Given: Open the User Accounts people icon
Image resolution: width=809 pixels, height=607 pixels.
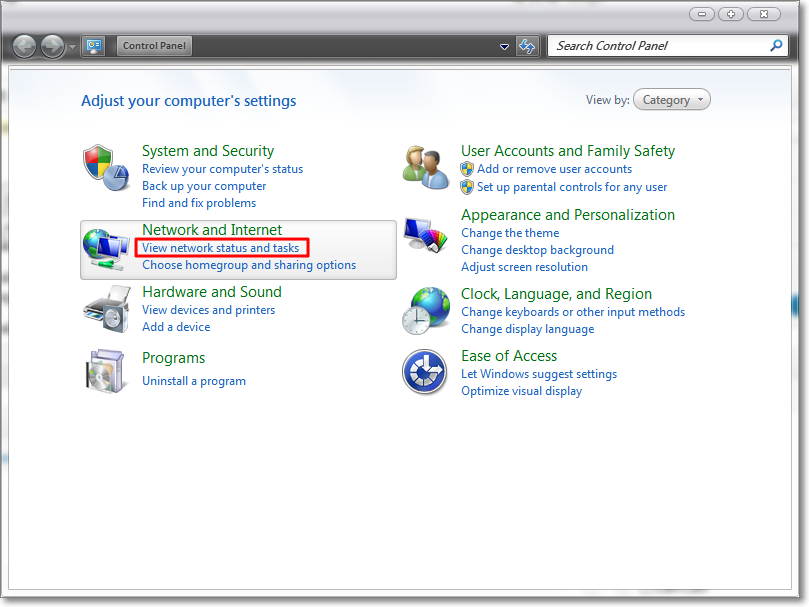Looking at the screenshot, I should coord(425,167).
